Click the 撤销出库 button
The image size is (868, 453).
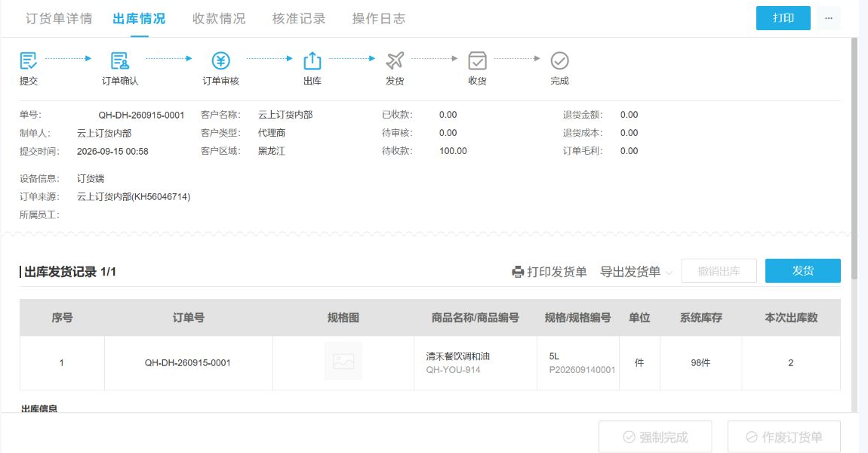(719, 271)
